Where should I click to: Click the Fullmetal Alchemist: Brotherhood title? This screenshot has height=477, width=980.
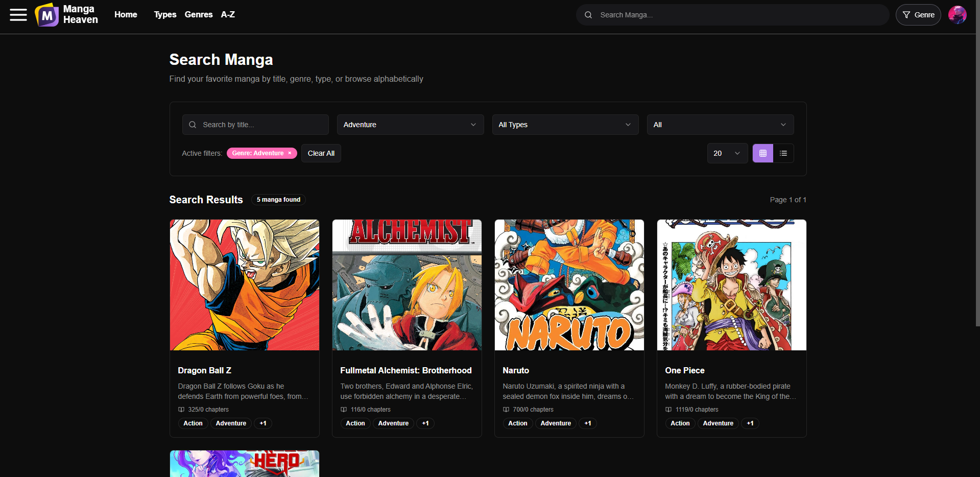point(406,370)
